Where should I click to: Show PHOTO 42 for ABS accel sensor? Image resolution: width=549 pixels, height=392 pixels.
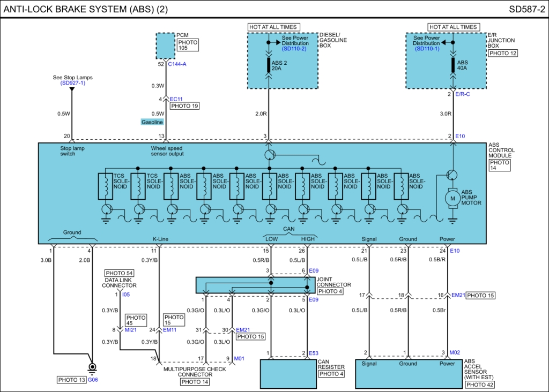click(x=478, y=385)
